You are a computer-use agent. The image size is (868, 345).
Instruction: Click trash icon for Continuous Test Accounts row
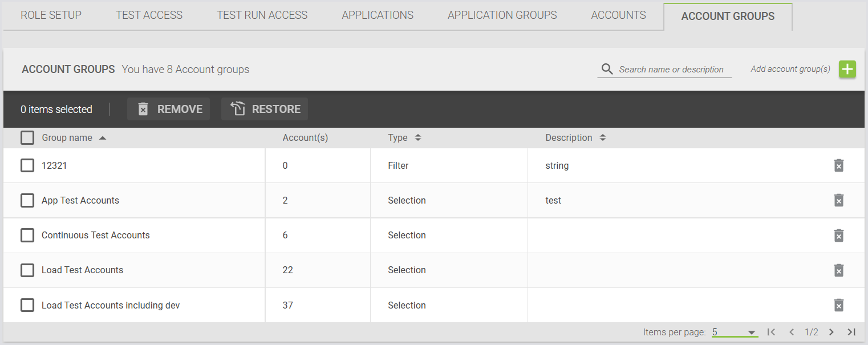point(838,236)
